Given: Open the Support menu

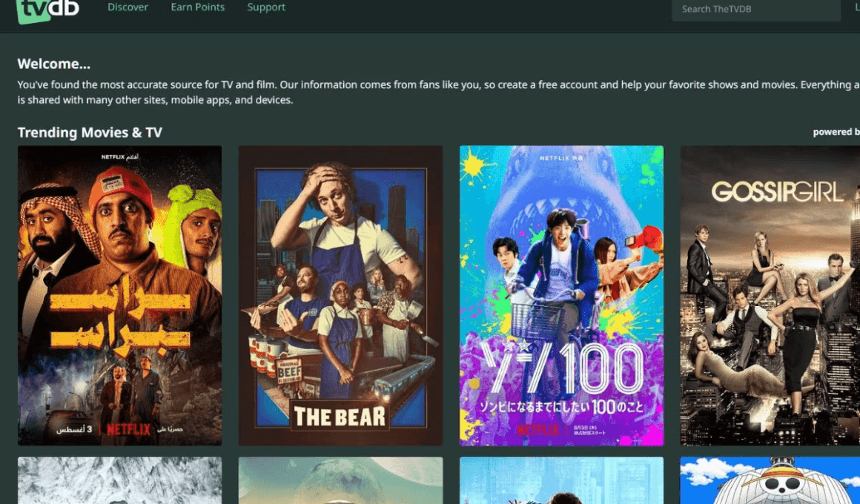Looking at the screenshot, I should [x=266, y=7].
